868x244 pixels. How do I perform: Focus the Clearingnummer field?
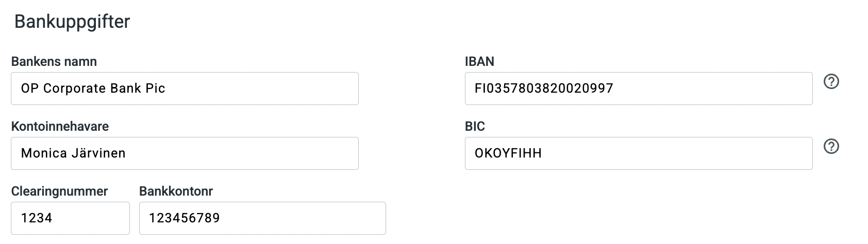coord(70,218)
